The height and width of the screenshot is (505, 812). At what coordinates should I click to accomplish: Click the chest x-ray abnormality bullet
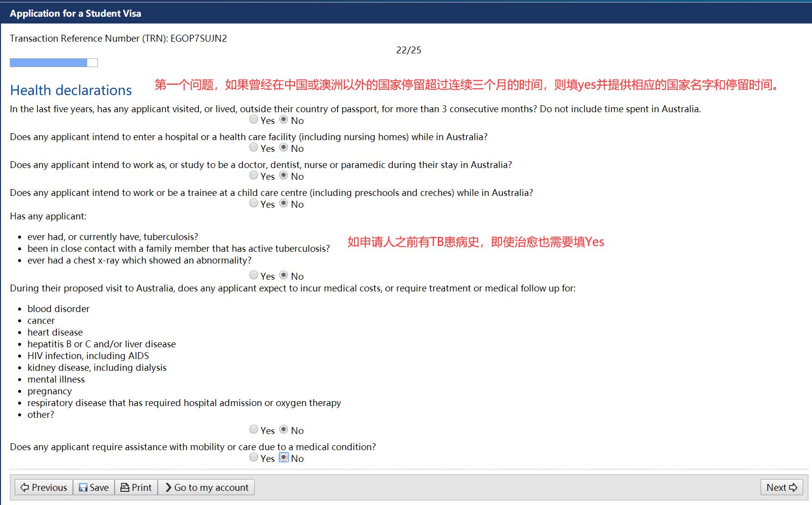[140, 260]
